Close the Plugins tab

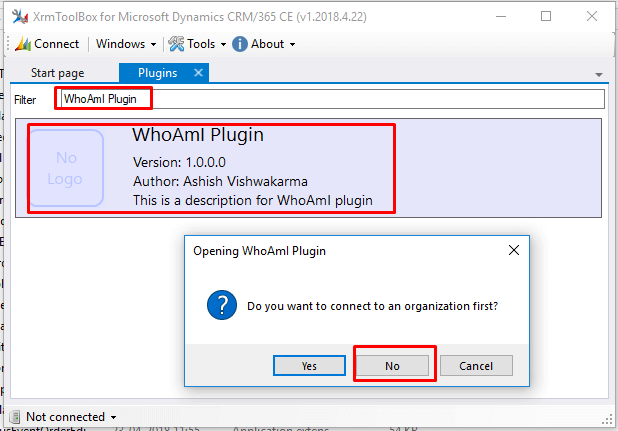pos(199,72)
